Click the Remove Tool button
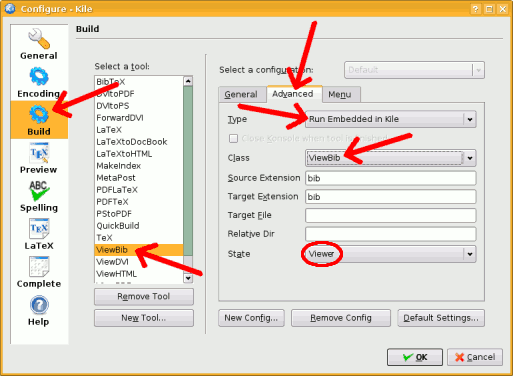513x376 pixels. (x=144, y=297)
